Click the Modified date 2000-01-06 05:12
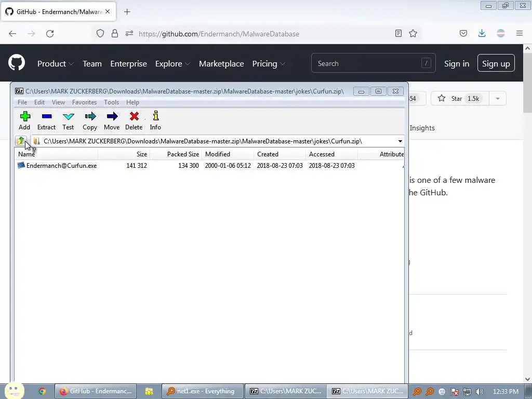Screen dimensions: 532x399 228,166
